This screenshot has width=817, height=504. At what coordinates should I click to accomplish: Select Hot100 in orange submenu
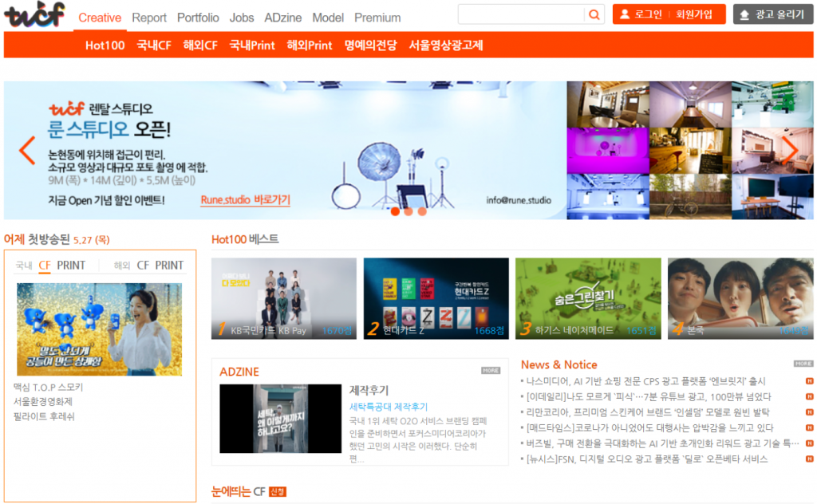(x=105, y=45)
